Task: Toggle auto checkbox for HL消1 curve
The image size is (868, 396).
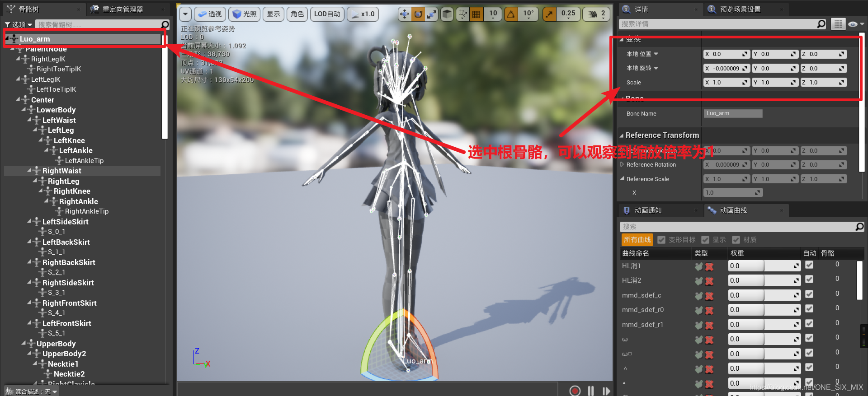Action: point(809,265)
